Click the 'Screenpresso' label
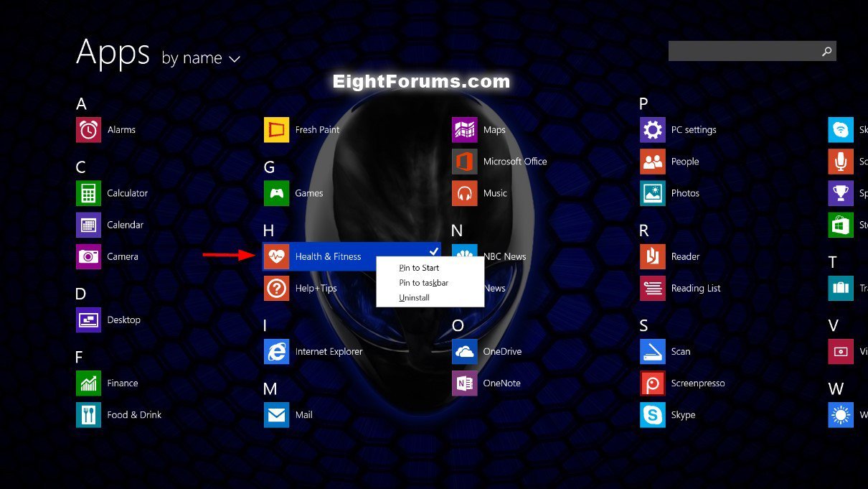The image size is (868, 489). [698, 383]
